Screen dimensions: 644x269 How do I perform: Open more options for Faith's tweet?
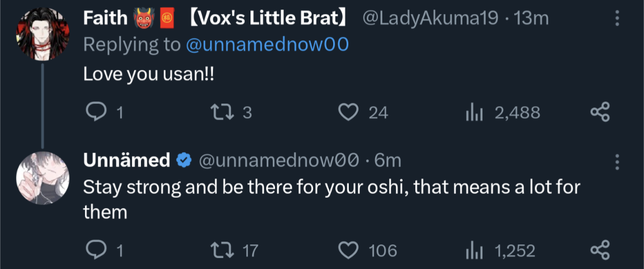click(x=617, y=19)
